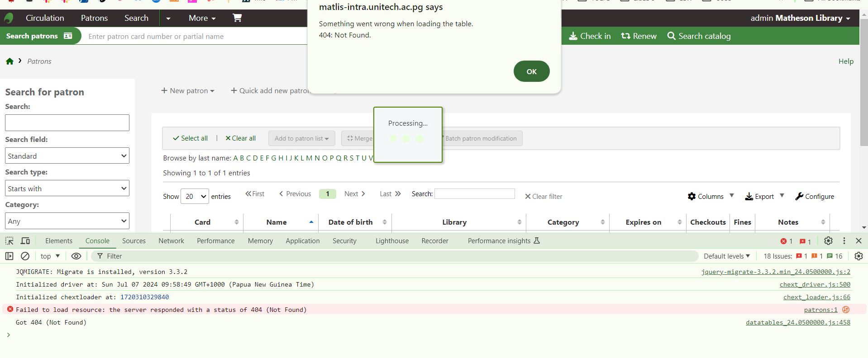Change Show entries count dropdown
The image size is (868, 358).
pos(195,196)
